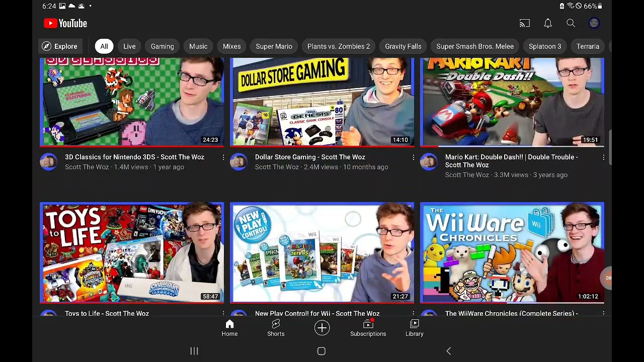Open the notifications bell
The width and height of the screenshot is (644, 362).
548,23
